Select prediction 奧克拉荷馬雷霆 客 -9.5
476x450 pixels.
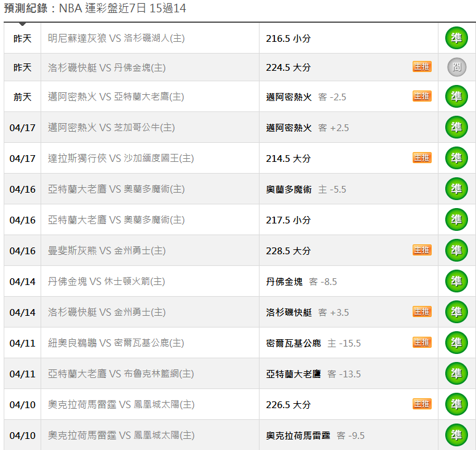315,436
